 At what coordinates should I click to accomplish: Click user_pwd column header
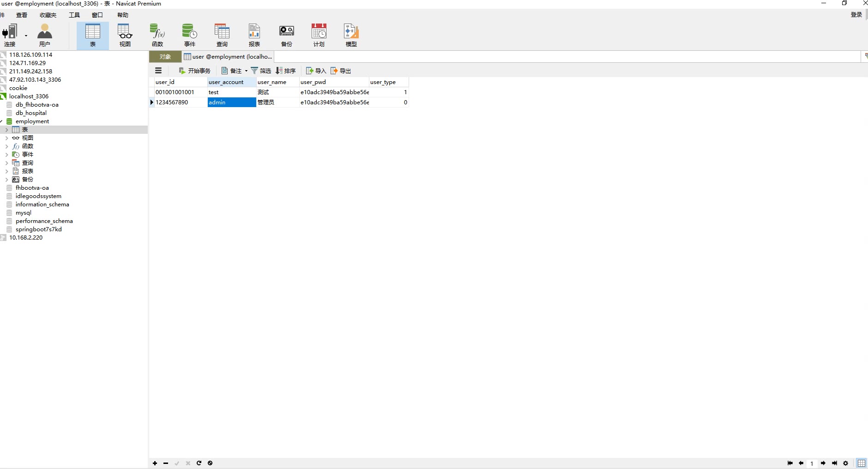coord(334,82)
